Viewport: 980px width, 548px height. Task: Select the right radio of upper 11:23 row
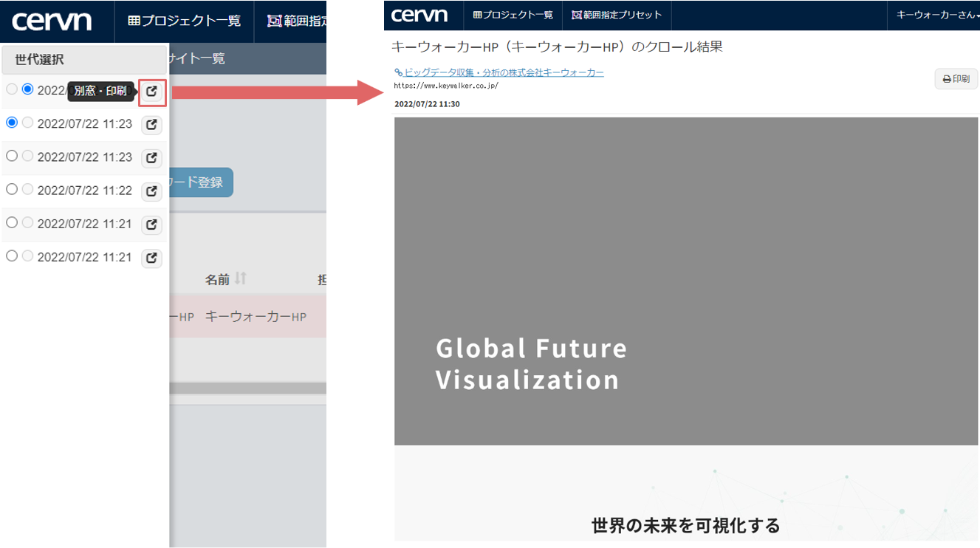28,123
